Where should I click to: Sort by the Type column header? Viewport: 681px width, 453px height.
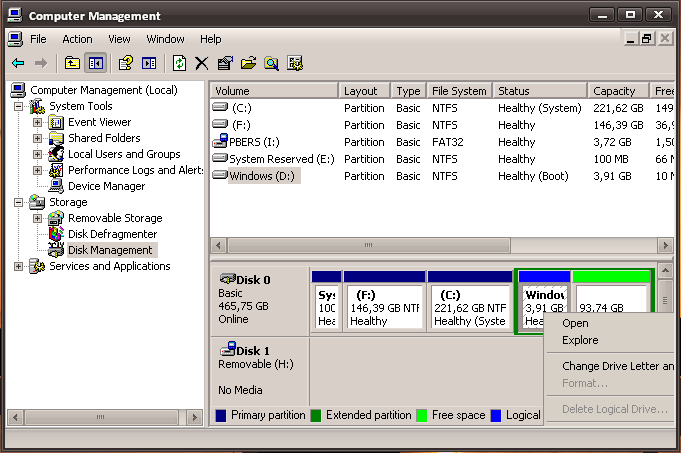click(409, 91)
